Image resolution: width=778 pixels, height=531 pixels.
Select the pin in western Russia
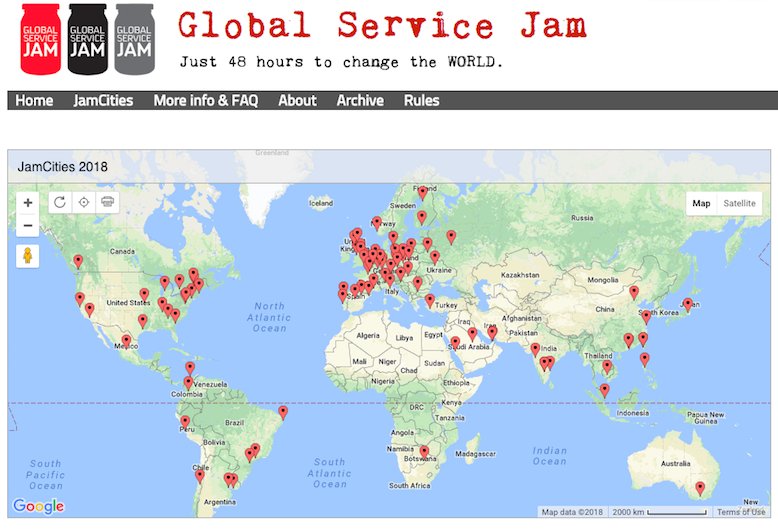click(451, 237)
